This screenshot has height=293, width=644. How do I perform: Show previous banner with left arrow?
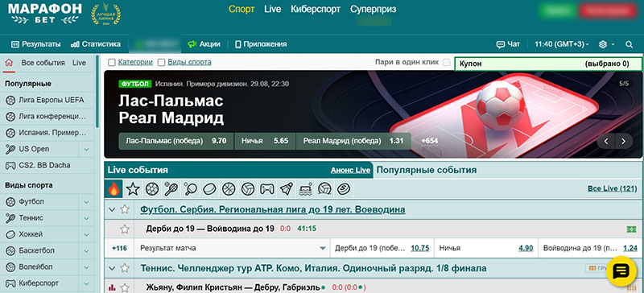(606, 142)
